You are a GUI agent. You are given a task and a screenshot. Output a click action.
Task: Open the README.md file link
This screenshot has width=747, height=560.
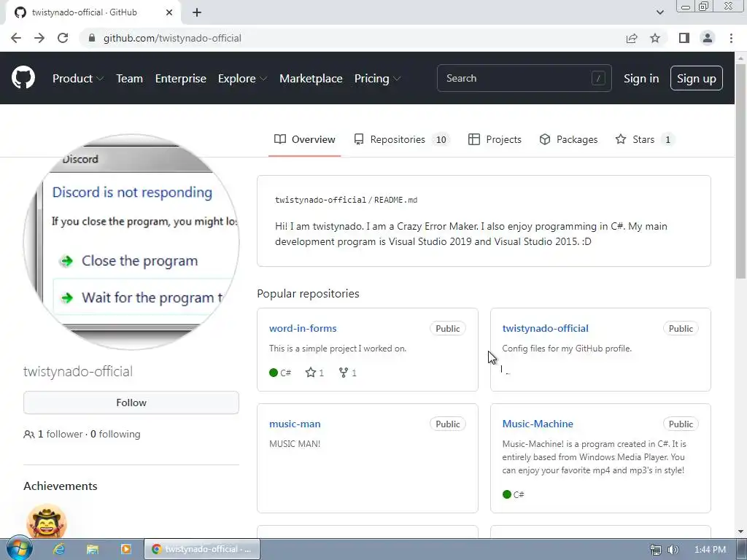click(x=396, y=200)
